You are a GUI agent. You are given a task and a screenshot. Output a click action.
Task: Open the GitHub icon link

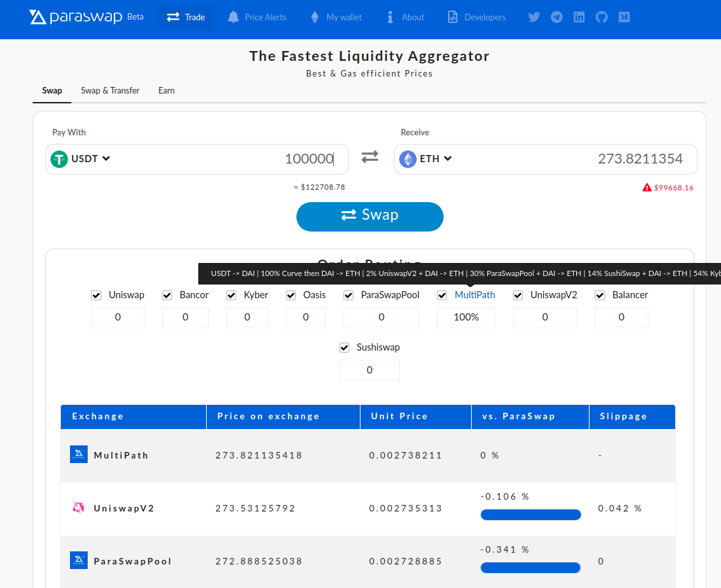601,17
